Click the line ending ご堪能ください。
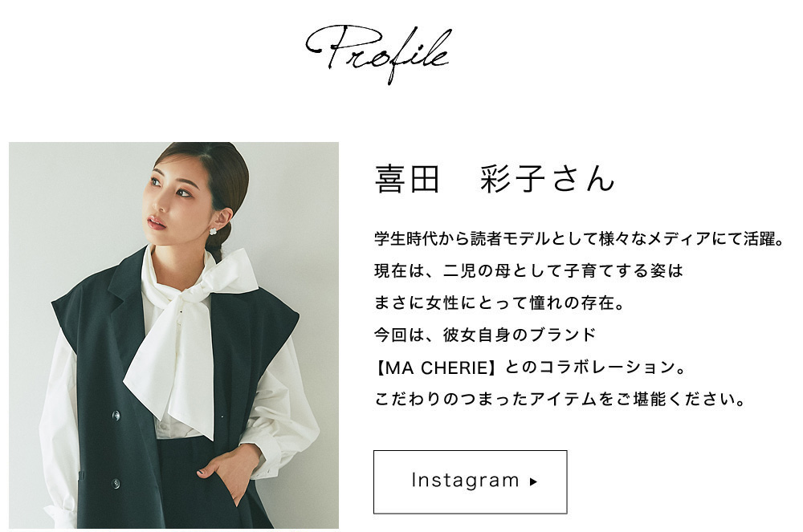The height and width of the screenshot is (532, 803). pos(560,399)
